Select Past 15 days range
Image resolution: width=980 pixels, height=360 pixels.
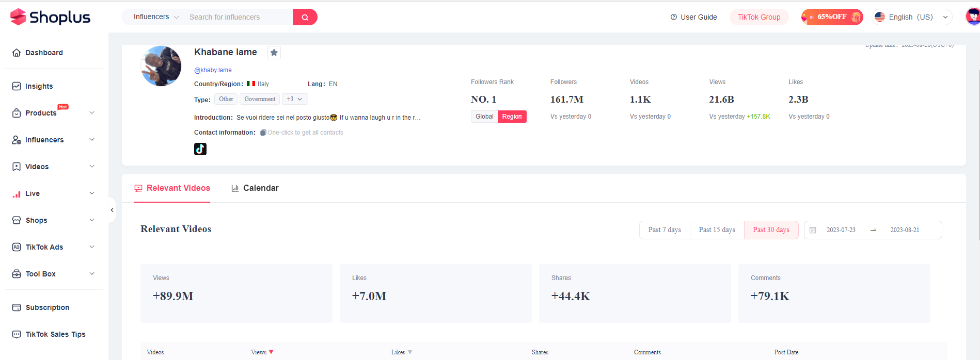click(717, 230)
